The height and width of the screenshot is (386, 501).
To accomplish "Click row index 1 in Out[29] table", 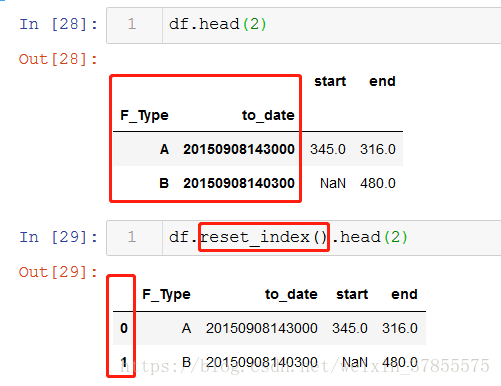I will [124, 362].
